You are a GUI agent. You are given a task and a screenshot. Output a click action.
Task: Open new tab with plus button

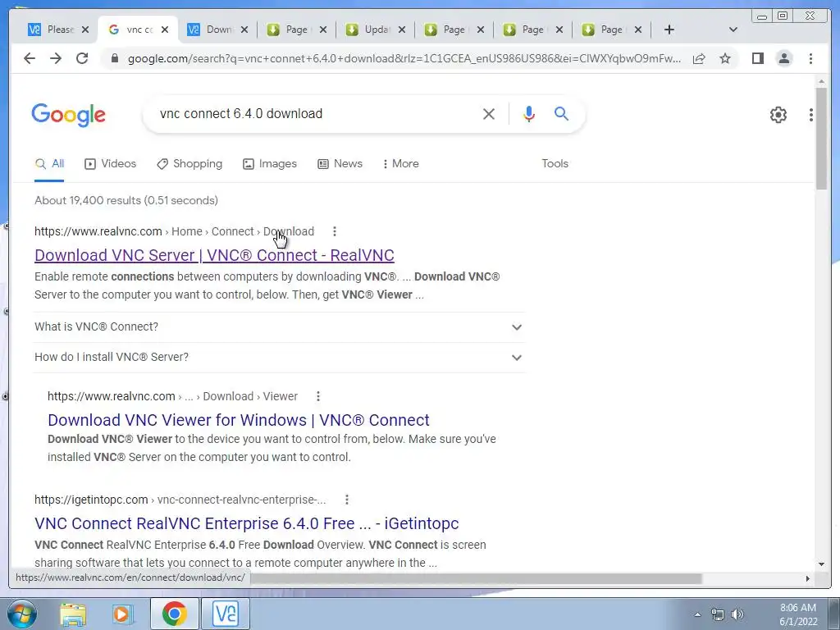(669, 30)
